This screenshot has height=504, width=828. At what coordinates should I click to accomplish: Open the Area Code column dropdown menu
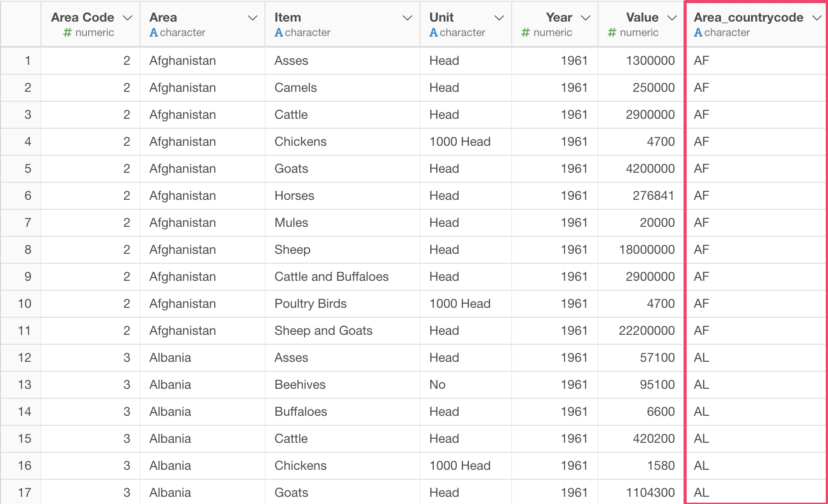127,18
